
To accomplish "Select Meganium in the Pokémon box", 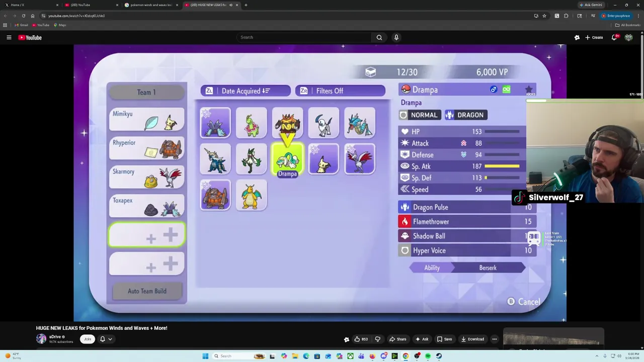I will 252,123.
